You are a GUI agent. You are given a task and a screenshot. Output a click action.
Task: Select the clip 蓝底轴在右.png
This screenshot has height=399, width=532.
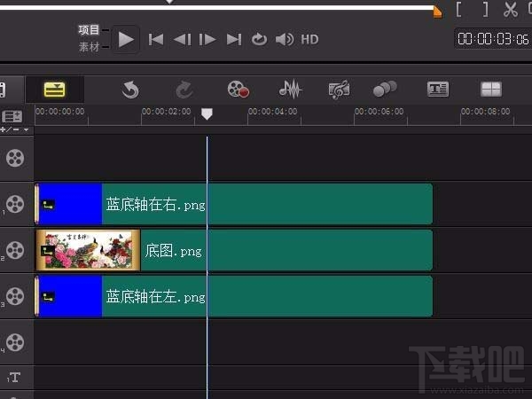(x=234, y=204)
